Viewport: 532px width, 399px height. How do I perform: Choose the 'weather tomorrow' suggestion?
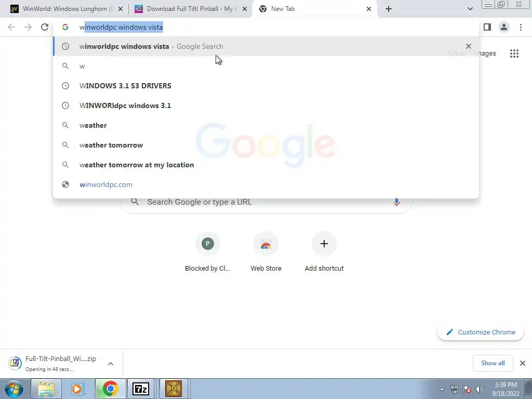[266, 145]
